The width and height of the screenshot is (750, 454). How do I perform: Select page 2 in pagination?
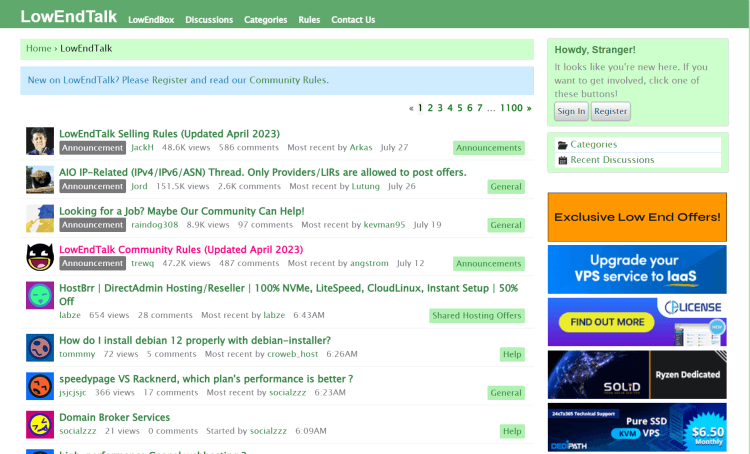coord(430,108)
